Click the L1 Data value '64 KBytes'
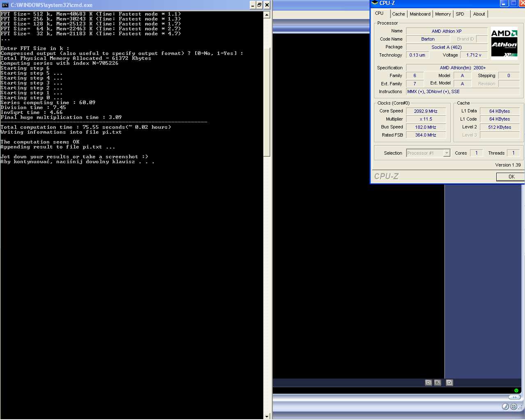Screen dimensions: 525x420 point(500,111)
